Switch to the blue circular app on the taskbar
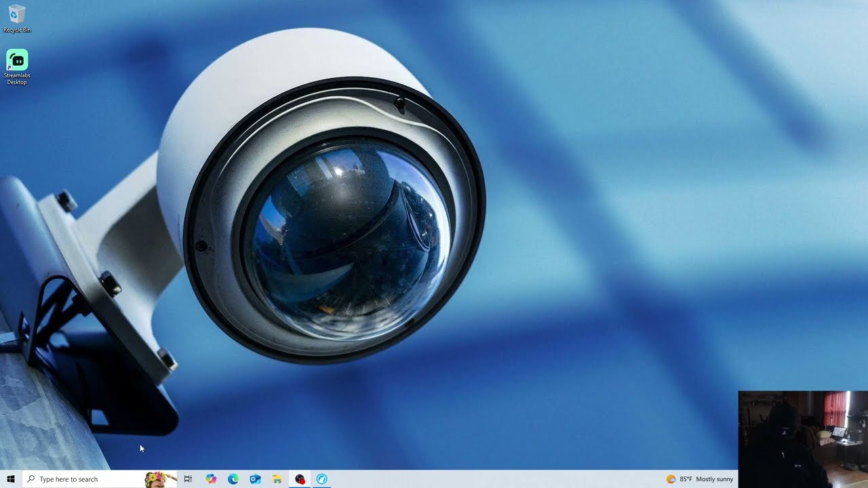Screen dimensions: 868x488 [x=322, y=479]
